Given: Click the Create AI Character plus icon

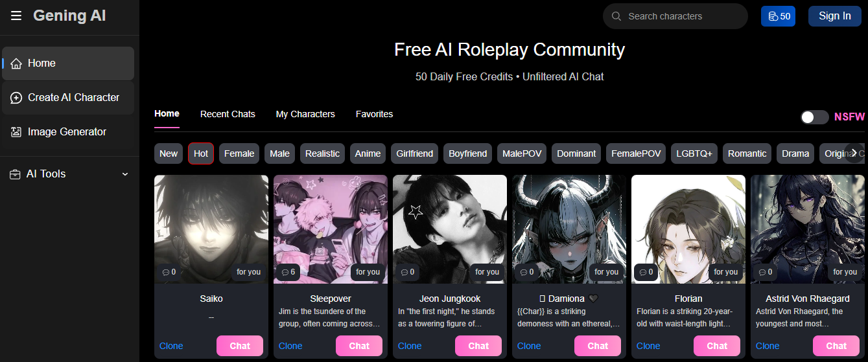Looking at the screenshot, I should point(16,98).
